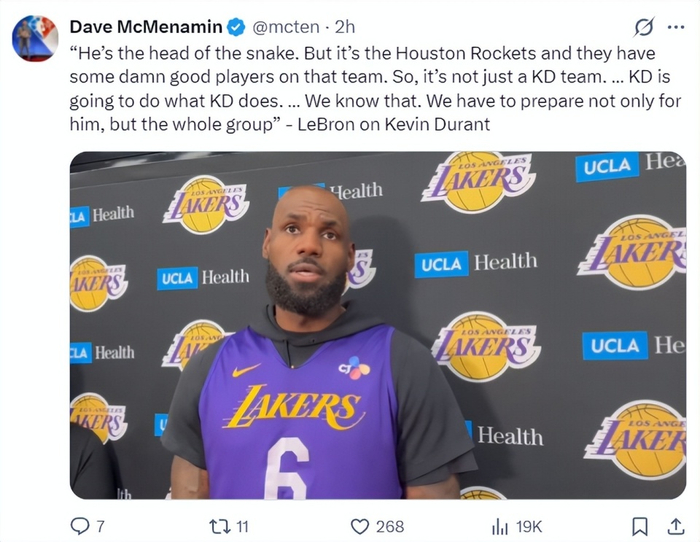Click the like count 268
700x542 pixels.
tap(390, 526)
